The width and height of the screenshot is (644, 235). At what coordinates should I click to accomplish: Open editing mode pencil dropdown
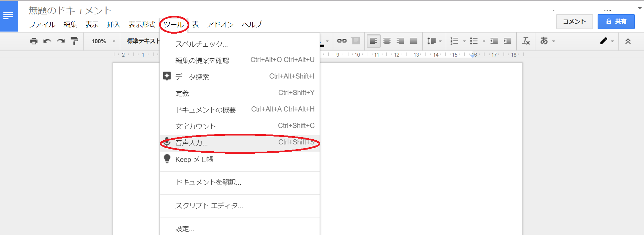607,41
